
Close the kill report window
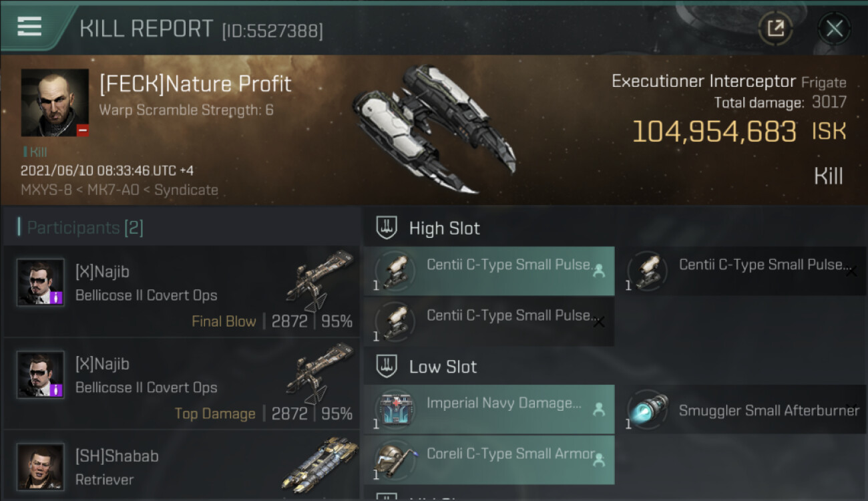click(834, 28)
